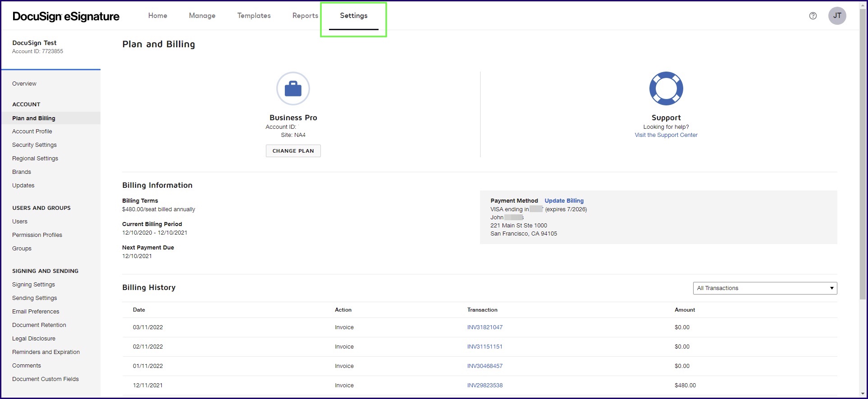Click the DocuSign eSignature logo

click(66, 17)
